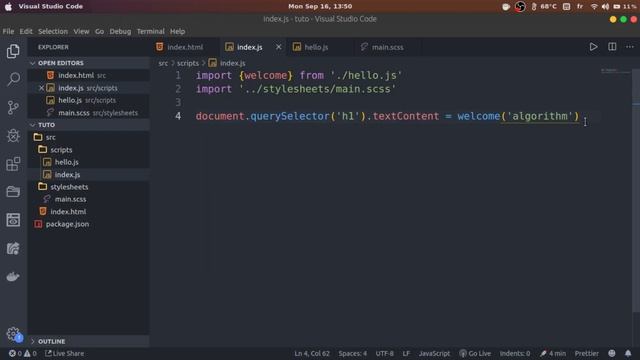Click the src breadcrumb segment
The height and width of the screenshot is (360, 640).
163,63
